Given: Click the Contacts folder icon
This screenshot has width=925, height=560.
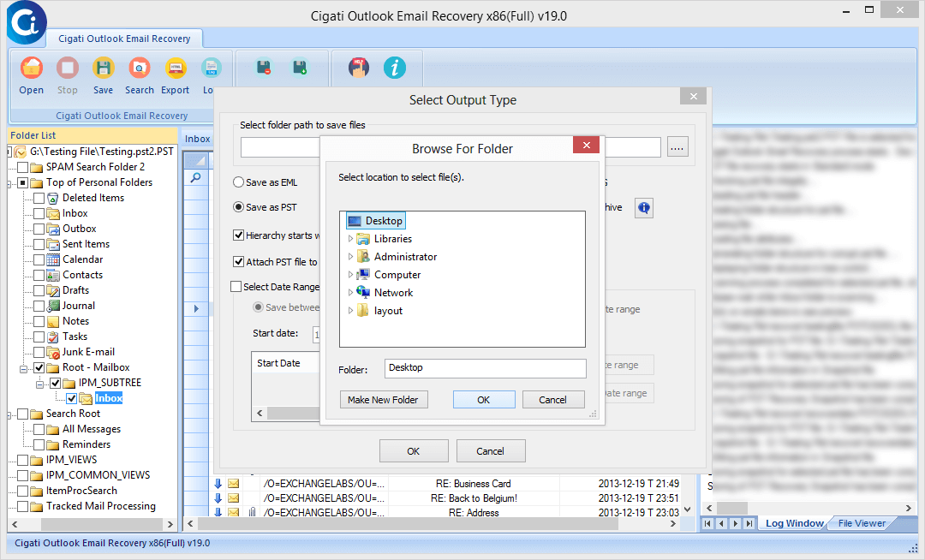Looking at the screenshot, I should (53, 275).
